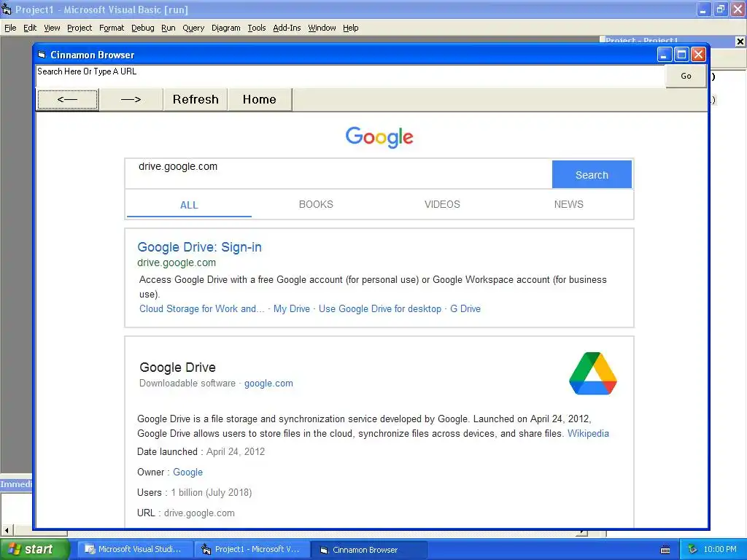Open the Windows start button
The image size is (747, 560).
(x=35, y=549)
